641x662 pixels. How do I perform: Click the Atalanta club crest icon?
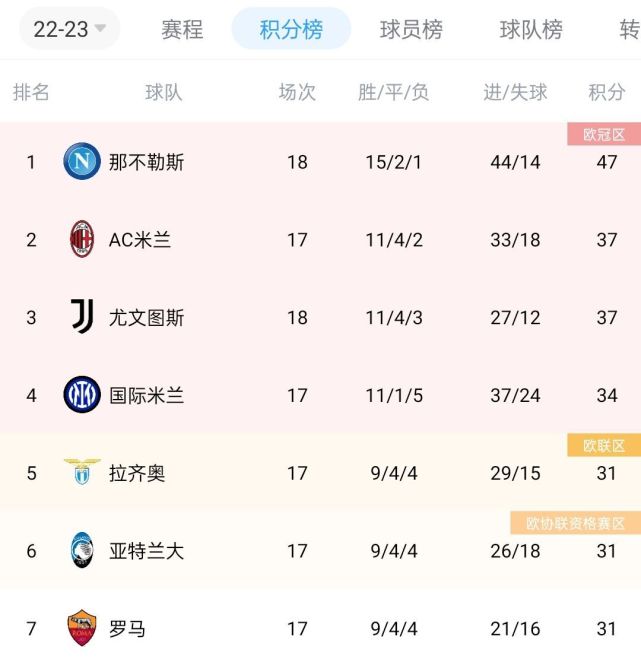pos(82,551)
